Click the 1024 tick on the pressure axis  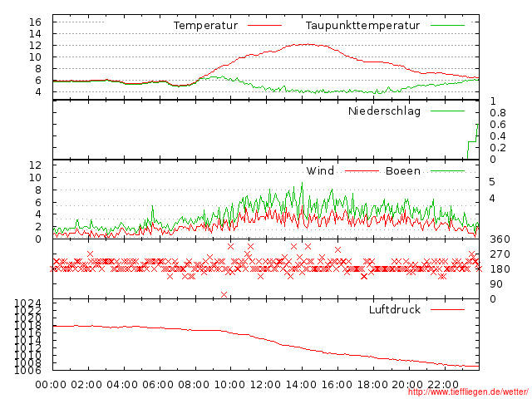pos(27,303)
